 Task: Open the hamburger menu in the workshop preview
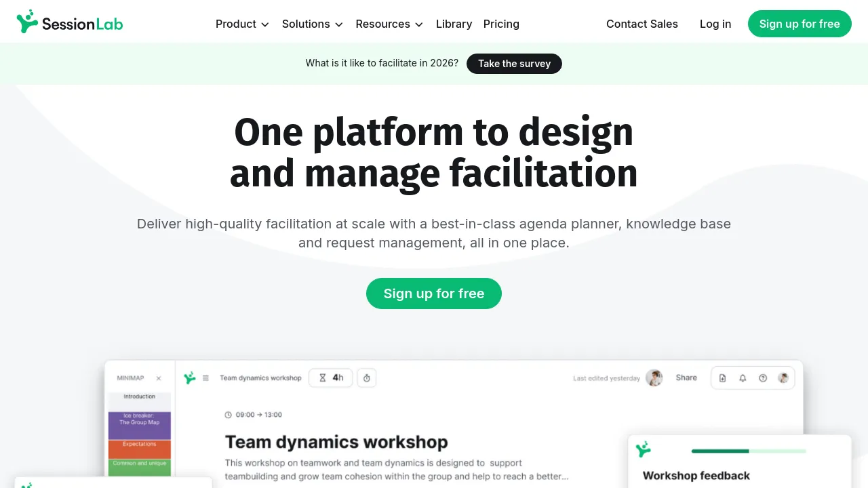(x=205, y=378)
